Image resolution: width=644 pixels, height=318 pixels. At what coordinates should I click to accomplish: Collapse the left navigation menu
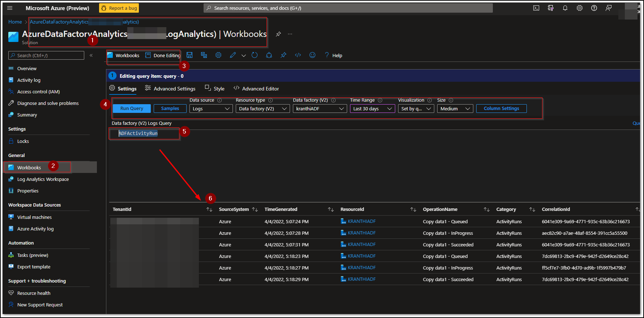[91, 55]
